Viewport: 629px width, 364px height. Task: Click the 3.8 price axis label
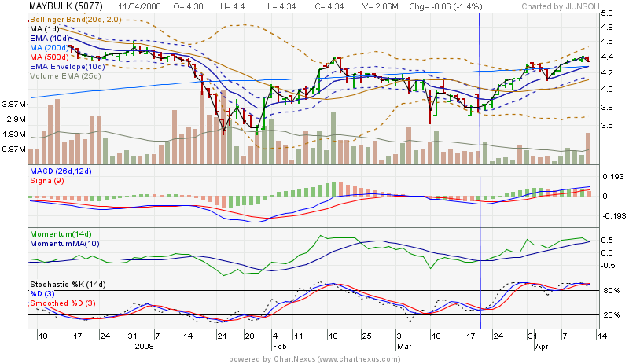click(x=607, y=107)
